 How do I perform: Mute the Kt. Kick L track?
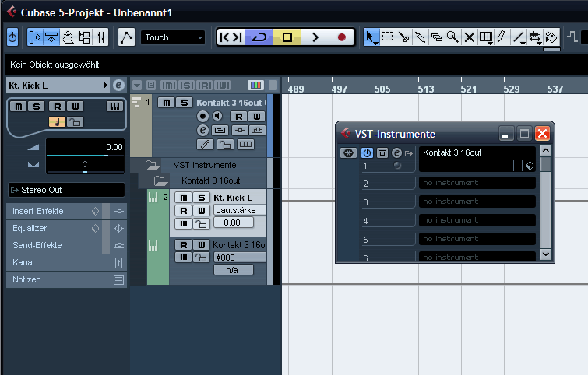pyautogui.click(x=183, y=198)
